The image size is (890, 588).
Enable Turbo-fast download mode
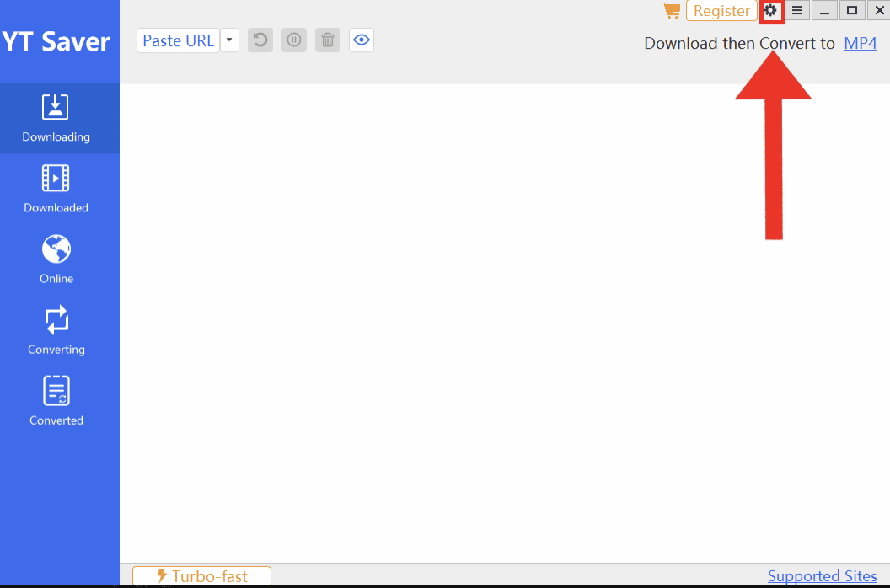(x=201, y=576)
